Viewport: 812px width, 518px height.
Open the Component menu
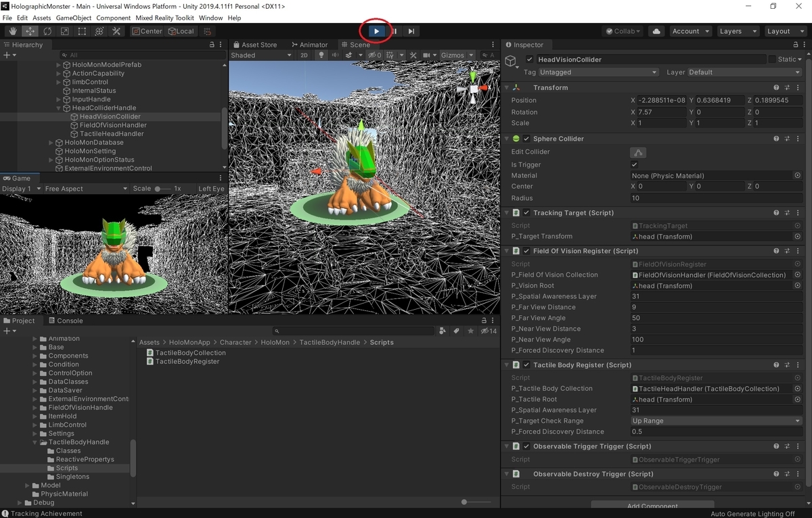pyautogui.click(x=113, y=18)
